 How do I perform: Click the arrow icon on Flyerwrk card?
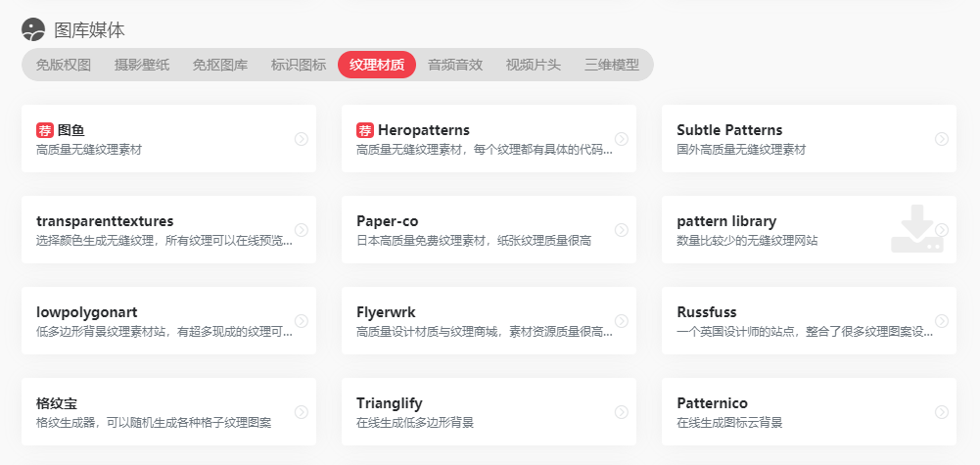pos(622,321)
